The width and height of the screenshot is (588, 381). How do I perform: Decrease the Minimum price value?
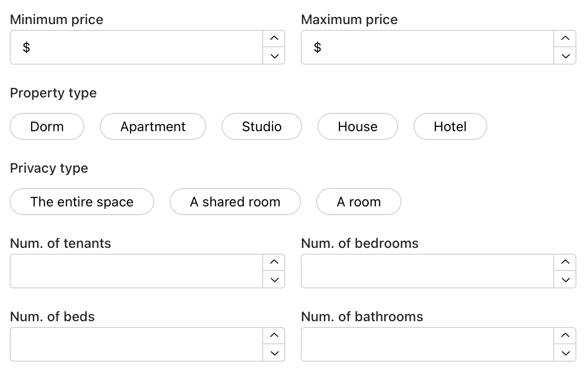pos(274,56)
